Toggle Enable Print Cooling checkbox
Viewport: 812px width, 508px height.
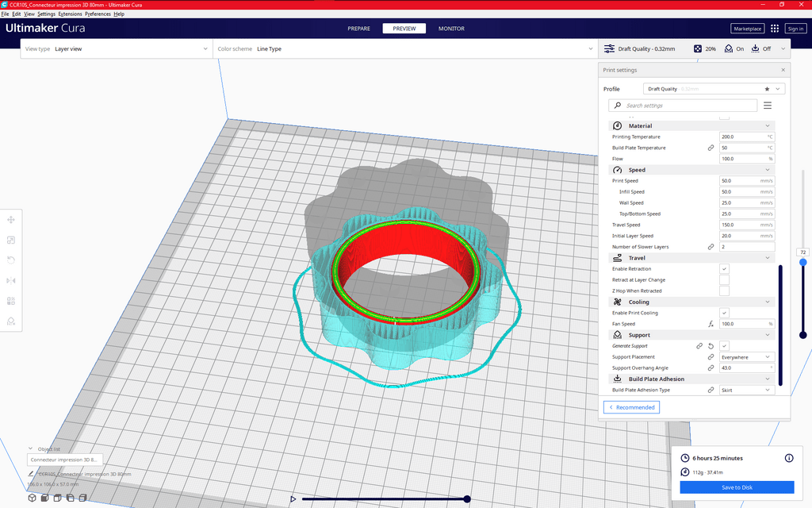(725, 313)
